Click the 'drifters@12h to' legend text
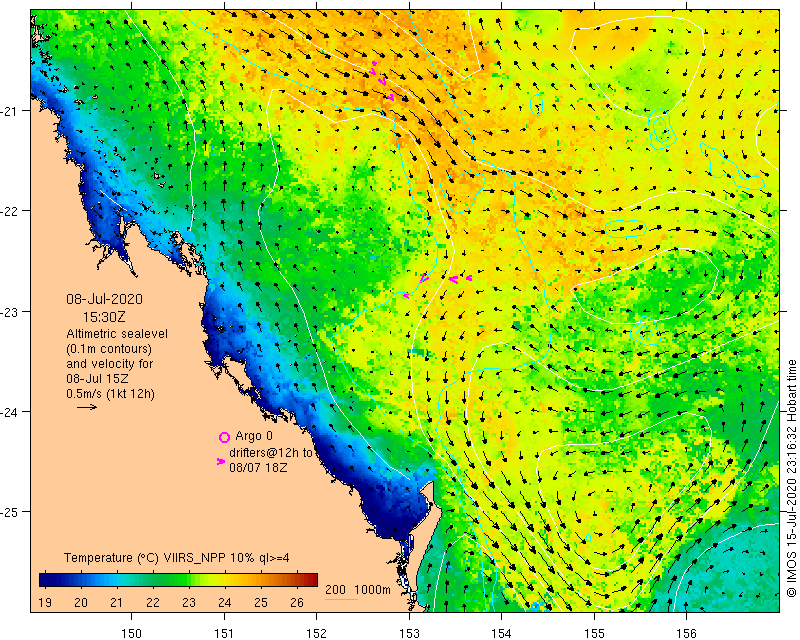The height and width of the screenshot is (640, 800). click(270, 452)
